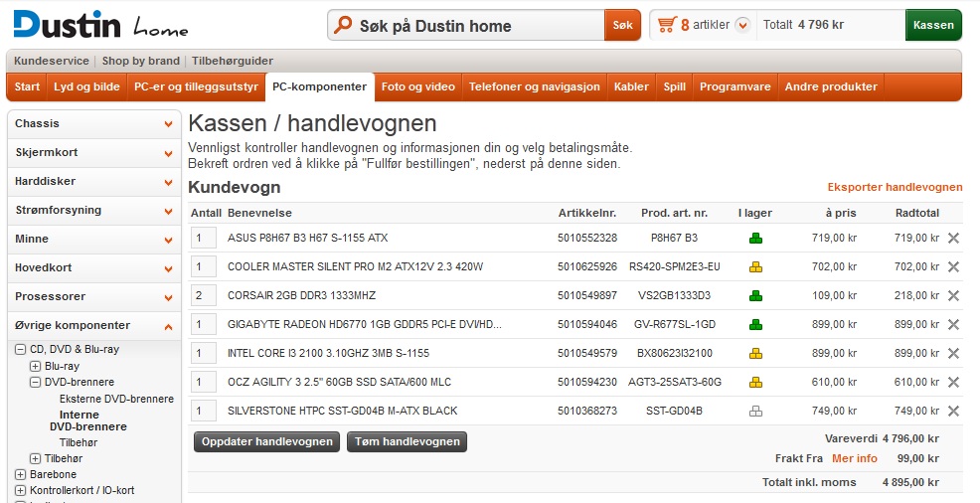Click green stock icon for Corsair 2GB
980x503 pixels.
coord(755,295)
